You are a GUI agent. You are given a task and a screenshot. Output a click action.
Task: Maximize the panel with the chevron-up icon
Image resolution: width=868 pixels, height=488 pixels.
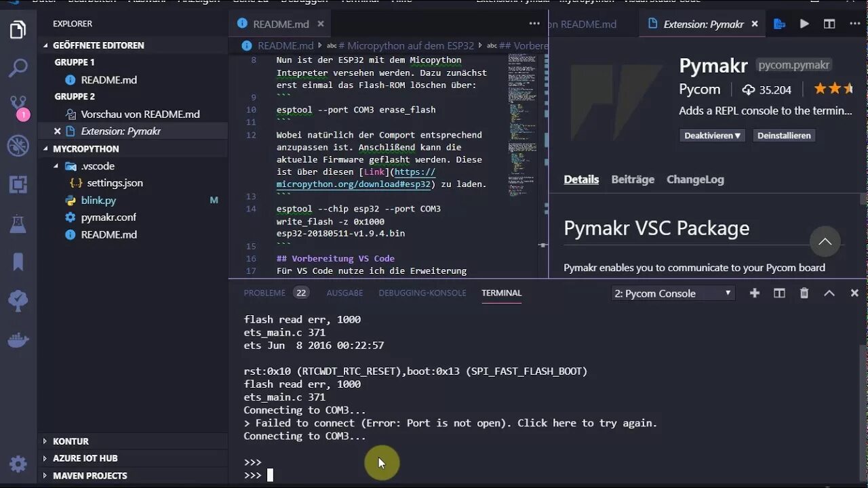829,293
